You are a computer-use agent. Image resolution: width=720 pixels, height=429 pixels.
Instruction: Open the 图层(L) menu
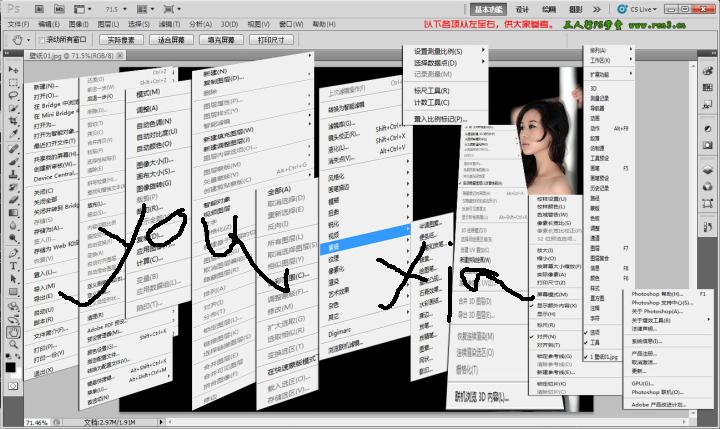(108, 24)
